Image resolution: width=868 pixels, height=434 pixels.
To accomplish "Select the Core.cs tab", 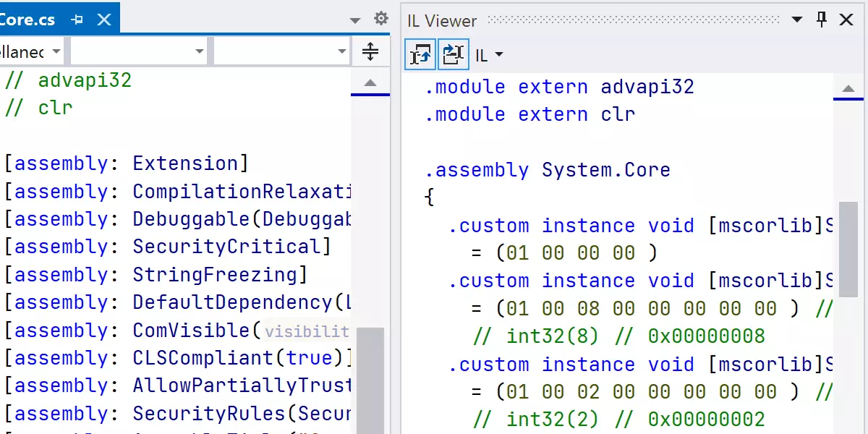I will pos(27,20).
